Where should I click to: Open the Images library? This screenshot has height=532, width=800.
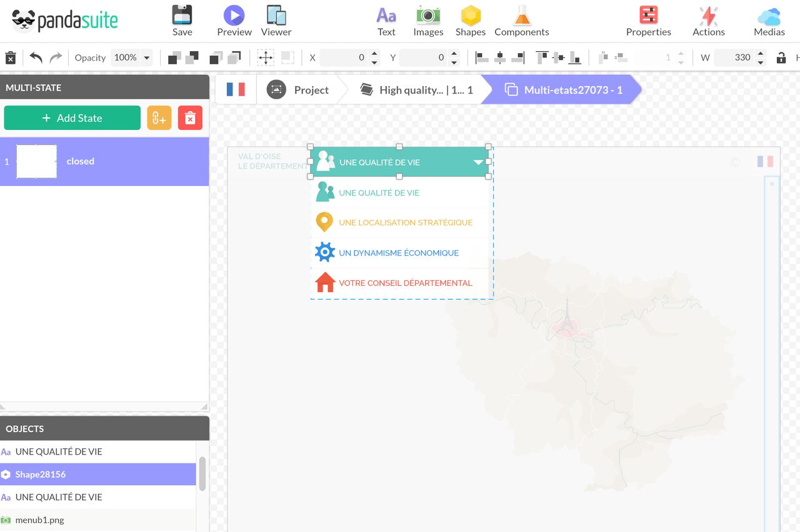pos(427,21)
